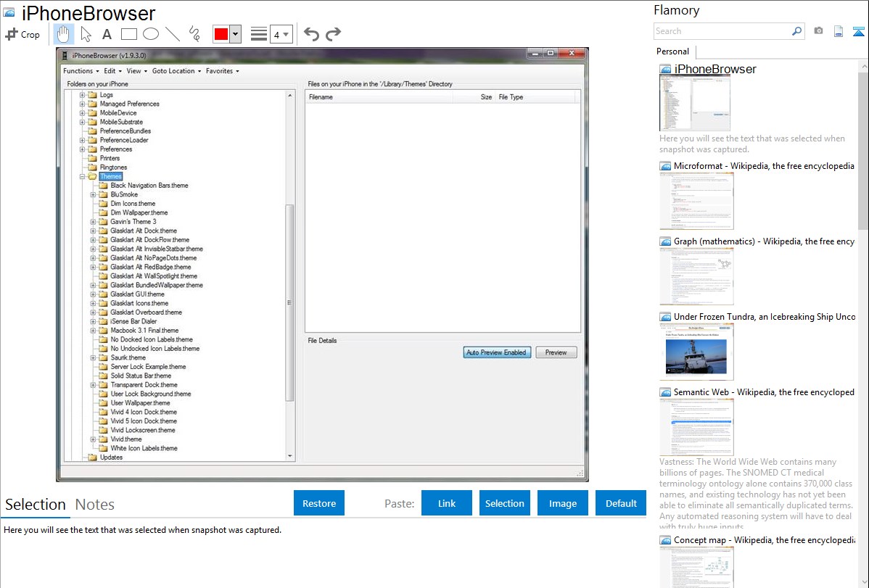Open the color swatch dropdown arrow

point(235,34)
